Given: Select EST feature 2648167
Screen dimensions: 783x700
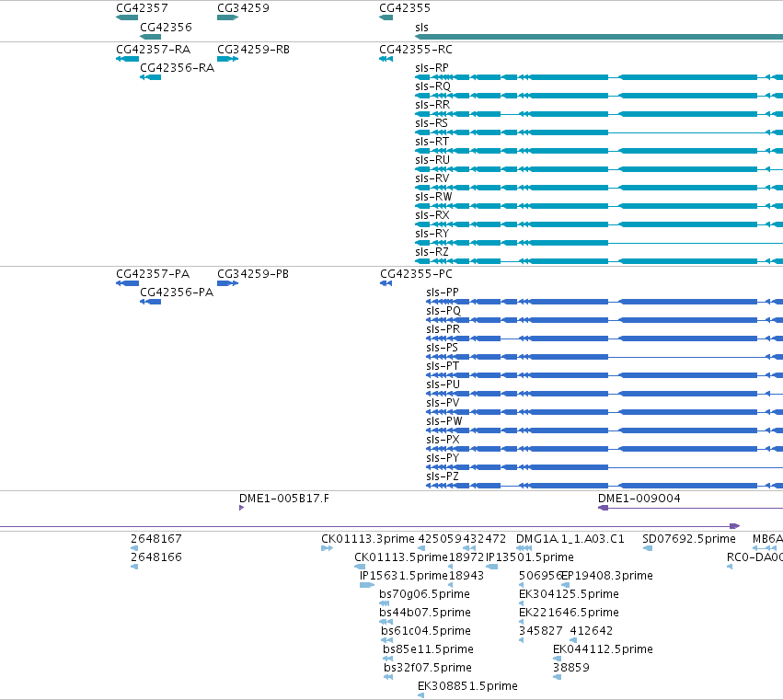Looking at the screenshot, I should [134, 549].
